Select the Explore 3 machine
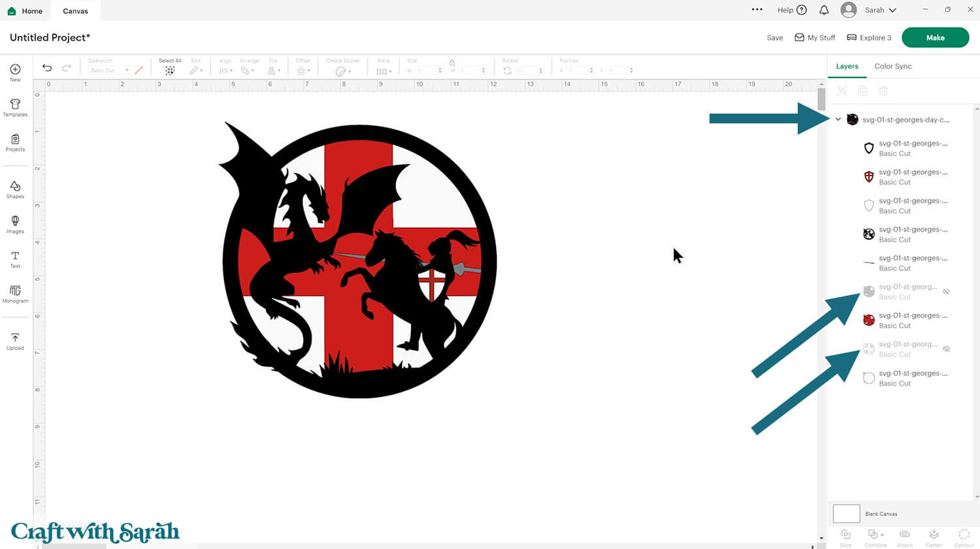Screen dimensions: 980x549 (869, 38)
